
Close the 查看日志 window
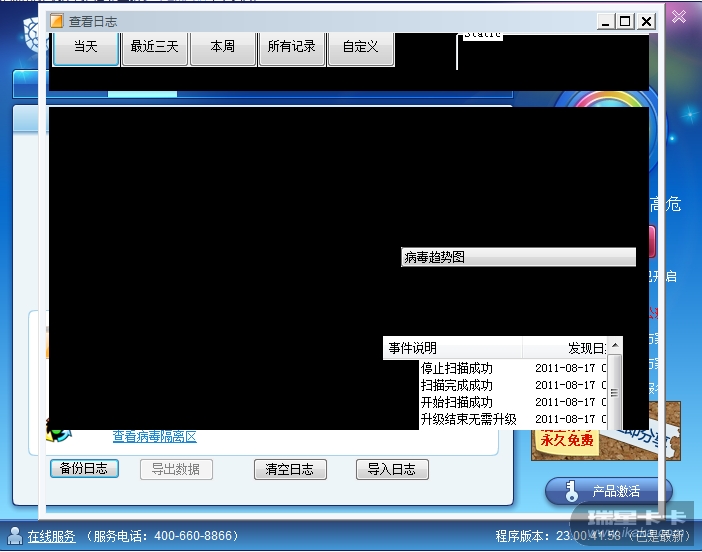click(646, 21)
